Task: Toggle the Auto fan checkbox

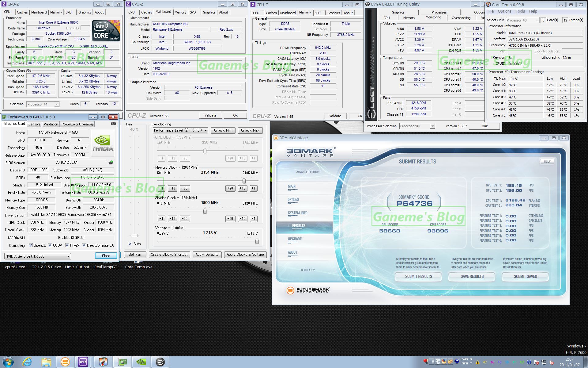Action: tap(130, 244)
